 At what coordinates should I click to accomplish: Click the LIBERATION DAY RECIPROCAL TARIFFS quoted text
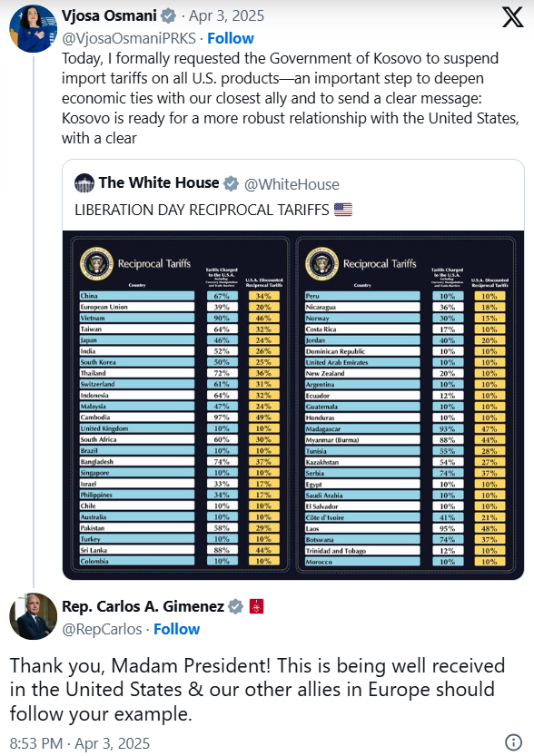click(202, 210)
